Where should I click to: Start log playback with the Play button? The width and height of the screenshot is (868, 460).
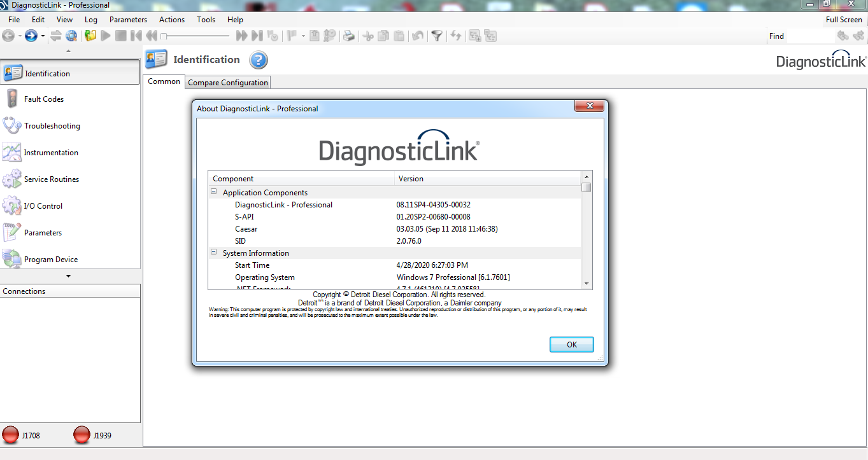[106, 36]
